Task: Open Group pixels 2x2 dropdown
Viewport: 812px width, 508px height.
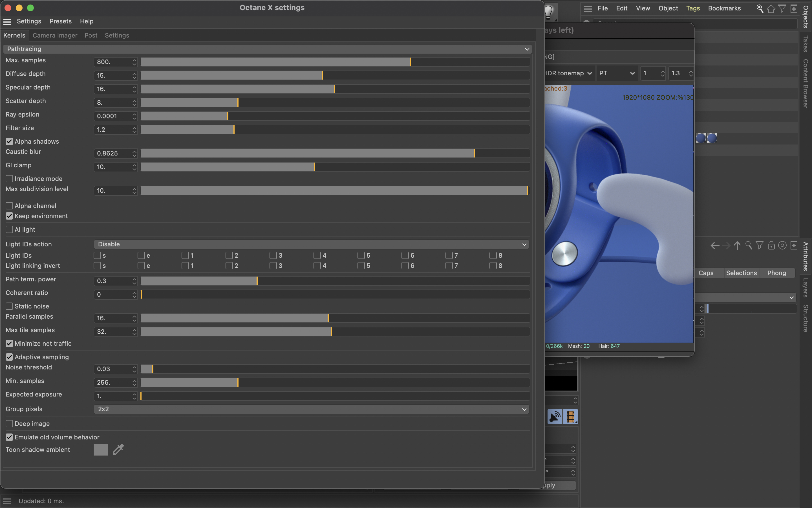Action: [311, 409]
